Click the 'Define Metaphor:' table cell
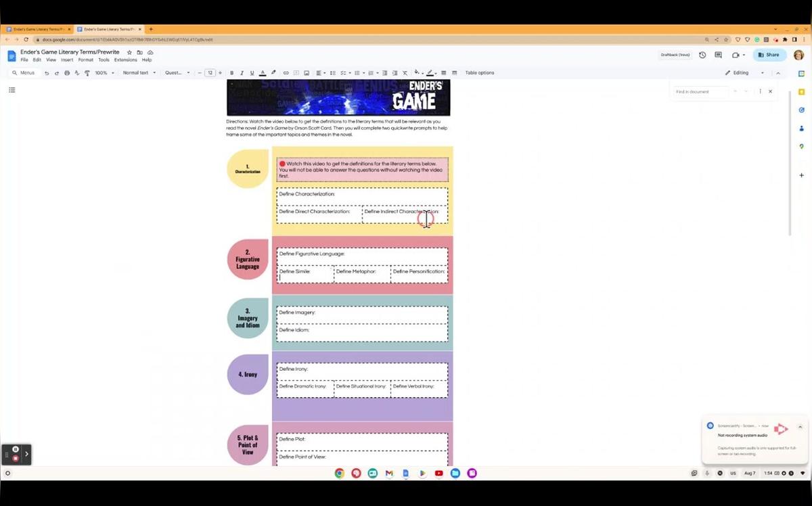Image resolution: width=812 pixels, height=506 pixels. [362, 274]
